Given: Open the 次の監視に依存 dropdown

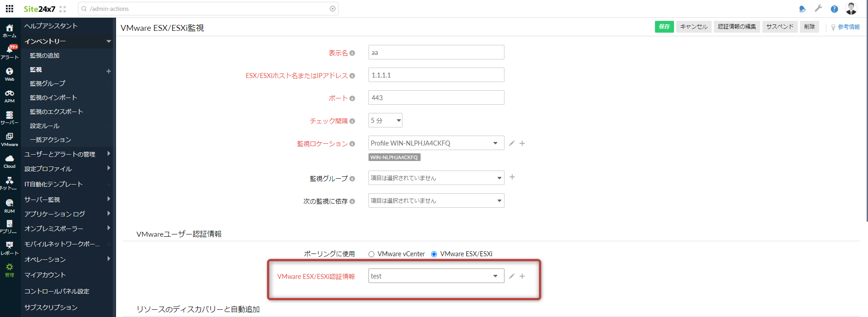Looking at the screenshot, I should tap(436, 200).
